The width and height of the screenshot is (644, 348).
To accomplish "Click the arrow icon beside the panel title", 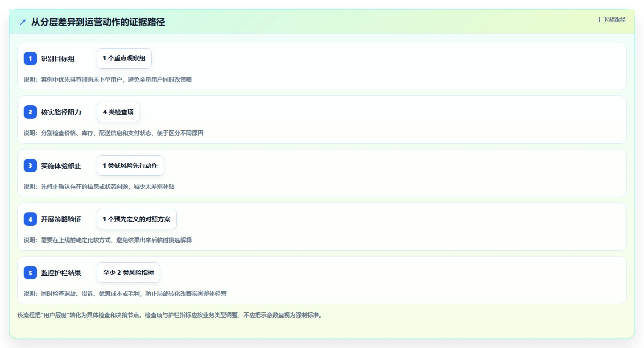I will click(x=23, y=22).
